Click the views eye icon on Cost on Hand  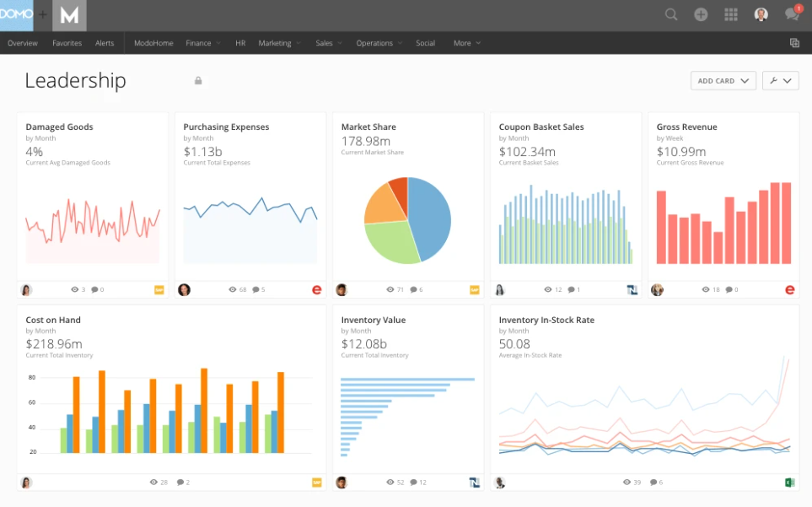tap(153, 483)
